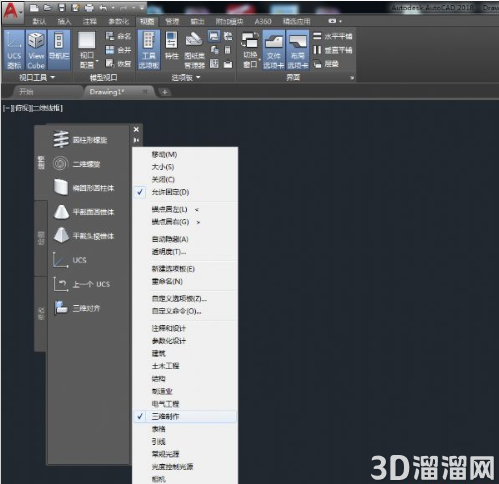Expand the 选项板 panel dropdown

[x=186, y=78]
